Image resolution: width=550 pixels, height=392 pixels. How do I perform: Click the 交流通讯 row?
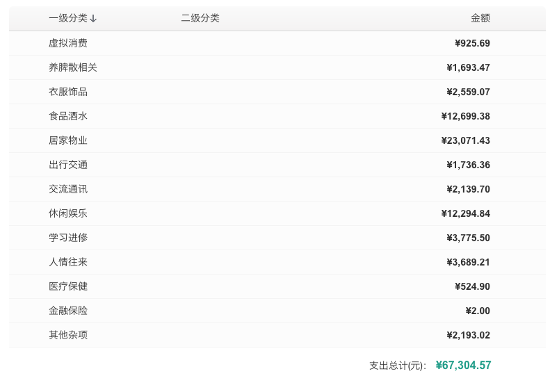[68, 189]
